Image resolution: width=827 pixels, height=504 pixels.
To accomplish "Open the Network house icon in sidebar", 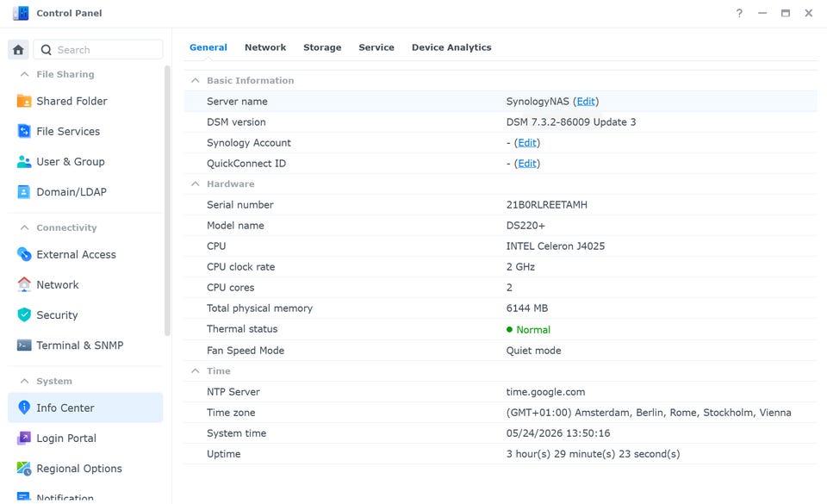I will click(x=24, y=284).
